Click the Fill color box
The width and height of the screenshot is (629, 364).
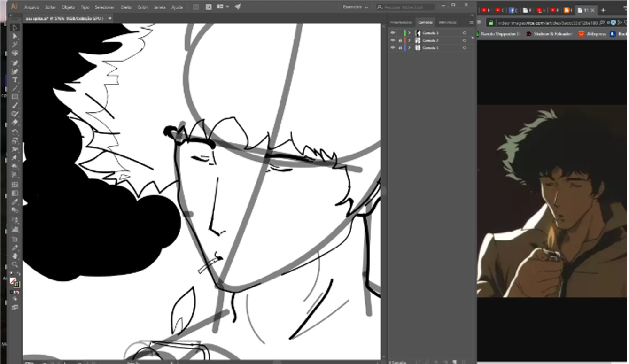point(13,281)
